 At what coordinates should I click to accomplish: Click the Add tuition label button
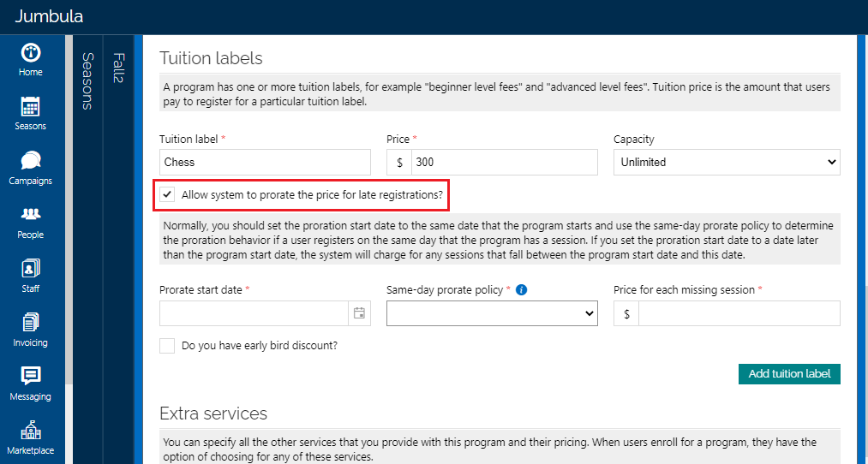click(x=789, y=374)
